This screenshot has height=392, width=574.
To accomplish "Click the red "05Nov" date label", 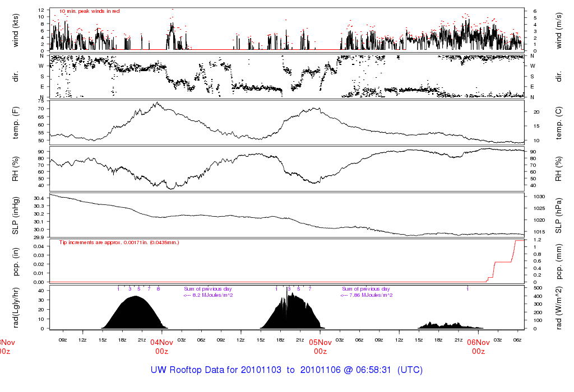I will 320,343.
